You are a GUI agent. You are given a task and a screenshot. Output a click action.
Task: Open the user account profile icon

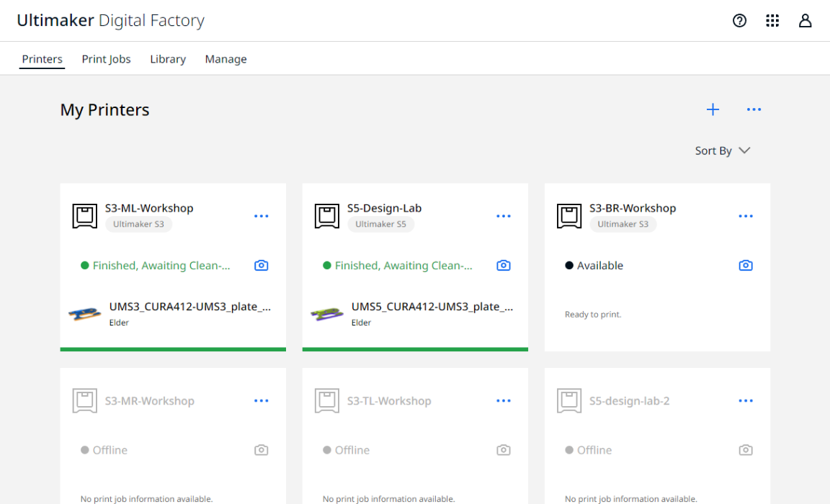tap(805, 20)
